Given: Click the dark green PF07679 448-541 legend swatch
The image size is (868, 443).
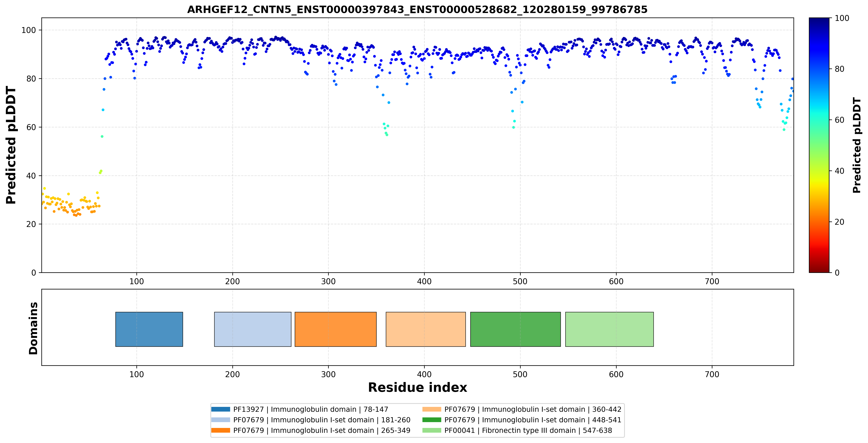Looking at the screenshot, I should [x=432, y=420].
